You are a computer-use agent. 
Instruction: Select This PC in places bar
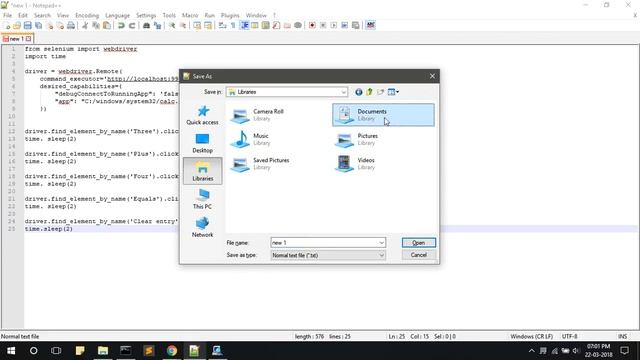point(202,199)
